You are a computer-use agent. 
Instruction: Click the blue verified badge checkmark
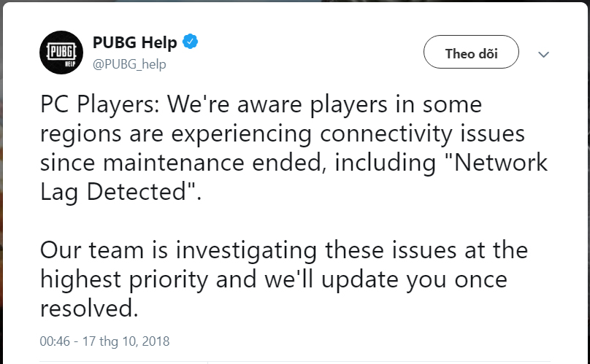click(x=191, y=42)
